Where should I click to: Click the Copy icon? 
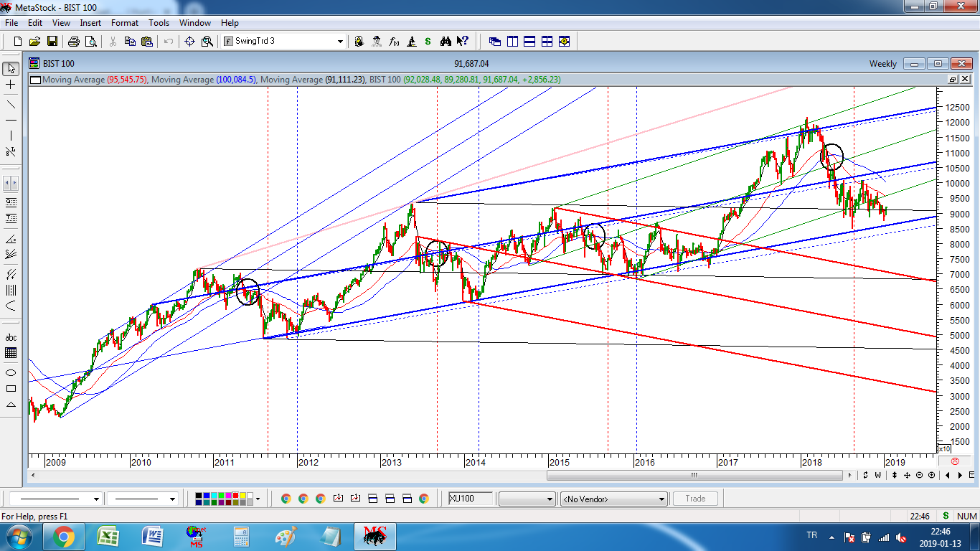[x=130, y=42]
